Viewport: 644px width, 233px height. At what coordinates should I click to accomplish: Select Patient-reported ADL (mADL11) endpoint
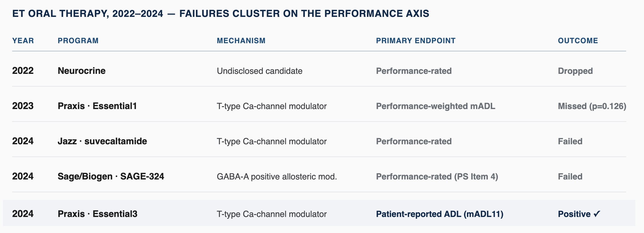[439, 214]
